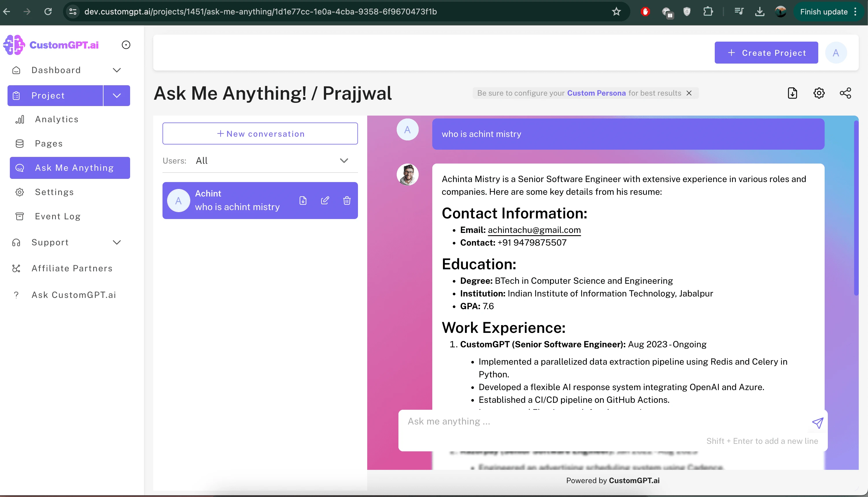868x497 pixels.
Task: Click the Contact Information heading
Action: tap(514, 214)
